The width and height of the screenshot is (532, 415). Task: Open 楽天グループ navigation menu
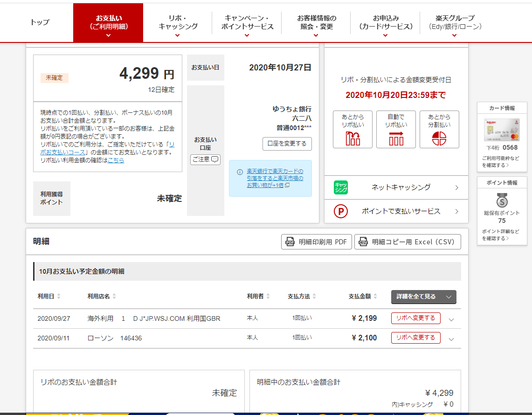click(x=455, y=23)
